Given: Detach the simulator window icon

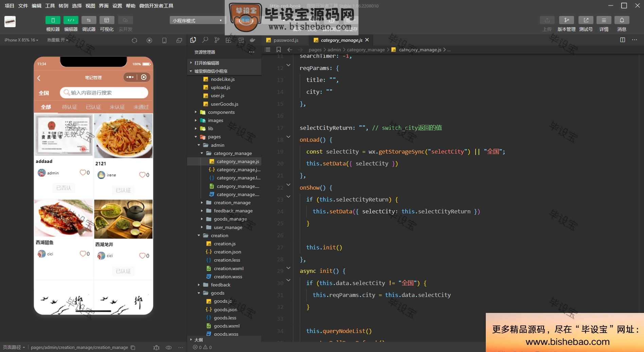Looking at the screenshot, I should pyautogui.click(x=179, y=40).
